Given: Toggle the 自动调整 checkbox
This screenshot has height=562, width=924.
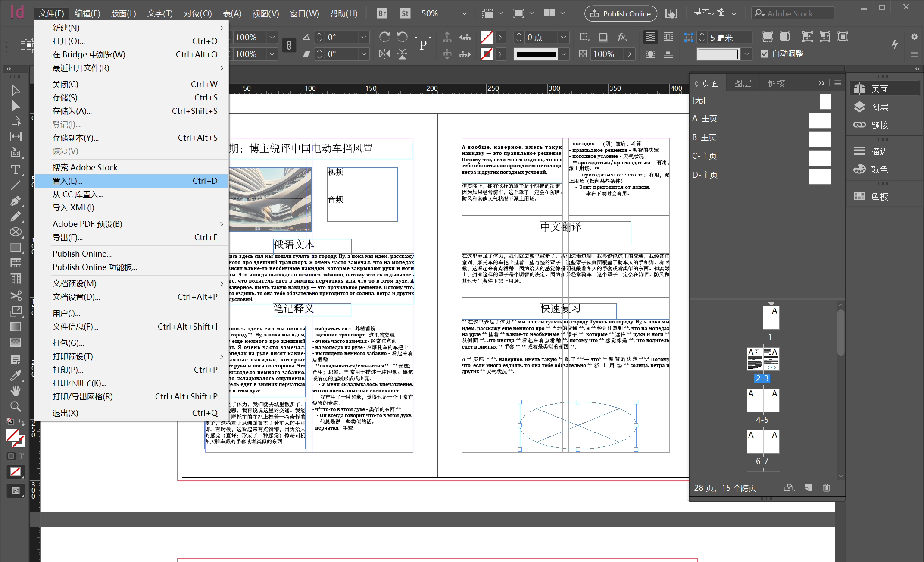Looking at the screenshot, I should pyautogui.click(x=765, y=54).
